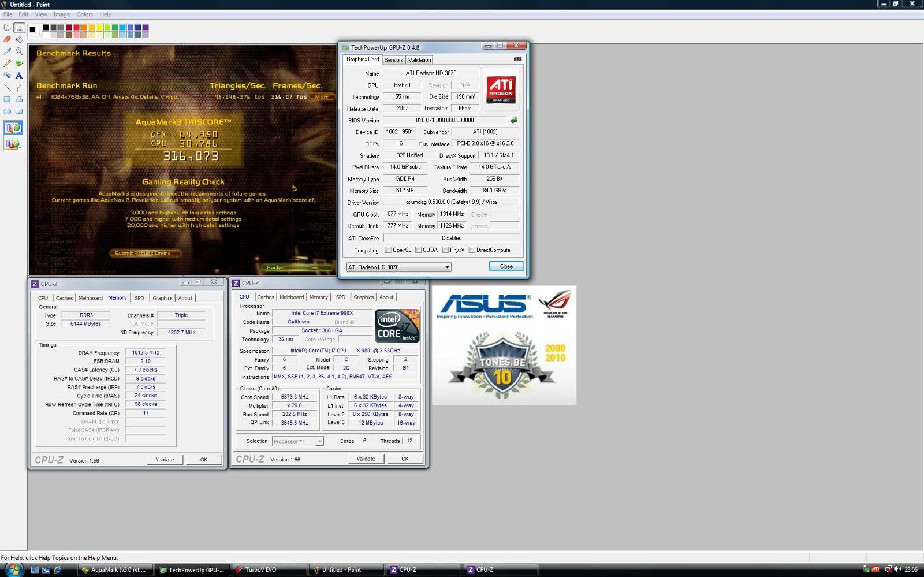Pick the Rectangle shape tool
The image size is (924, 577).
(7, 99)
